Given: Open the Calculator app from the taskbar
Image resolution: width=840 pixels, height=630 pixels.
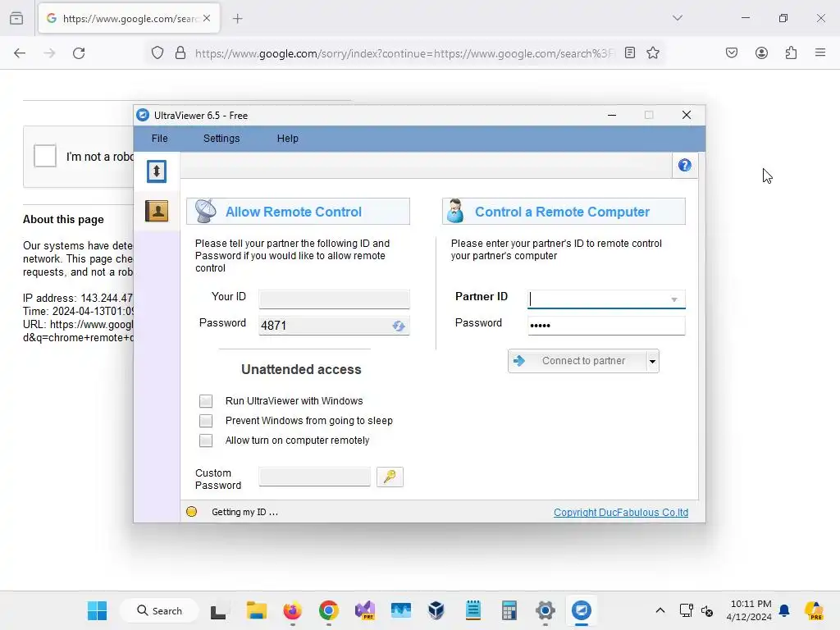Looking at the screenshot, I should pos(509,610).
